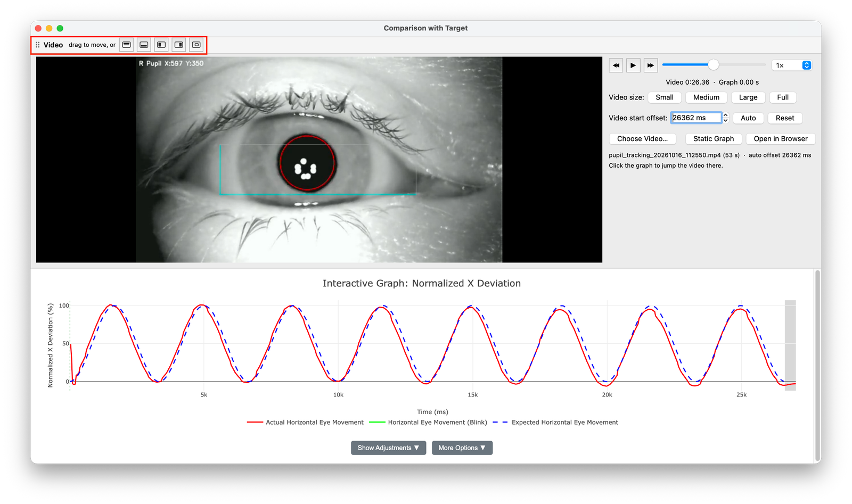The image size is (852, 504).
Task: Toggle Actual Horizontal Eye Movement legend entry
Action: point(306,422)
